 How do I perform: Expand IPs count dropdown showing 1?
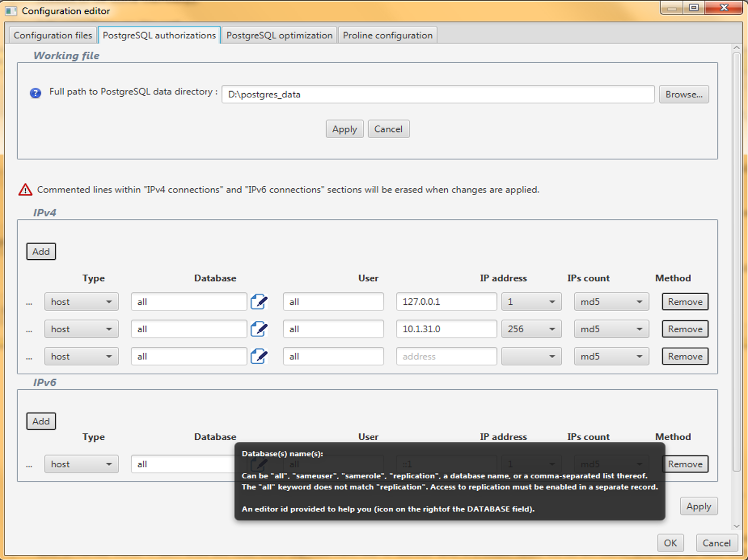[x=531, y=302]
